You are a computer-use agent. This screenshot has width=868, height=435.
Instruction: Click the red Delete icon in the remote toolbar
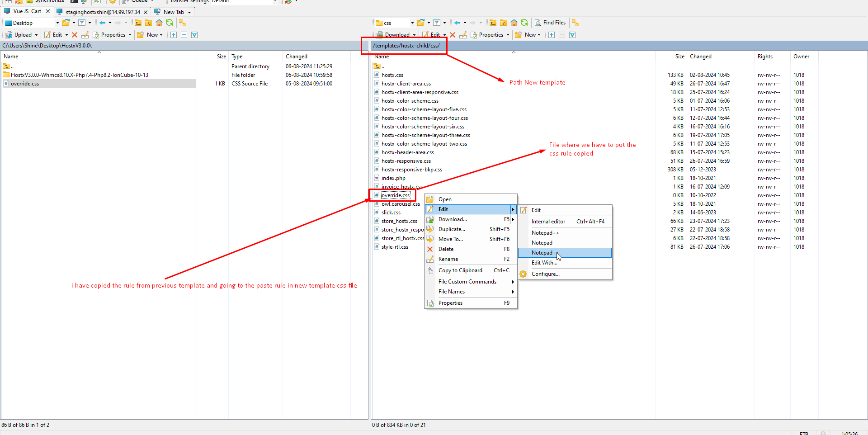click(x=453, y=35)
